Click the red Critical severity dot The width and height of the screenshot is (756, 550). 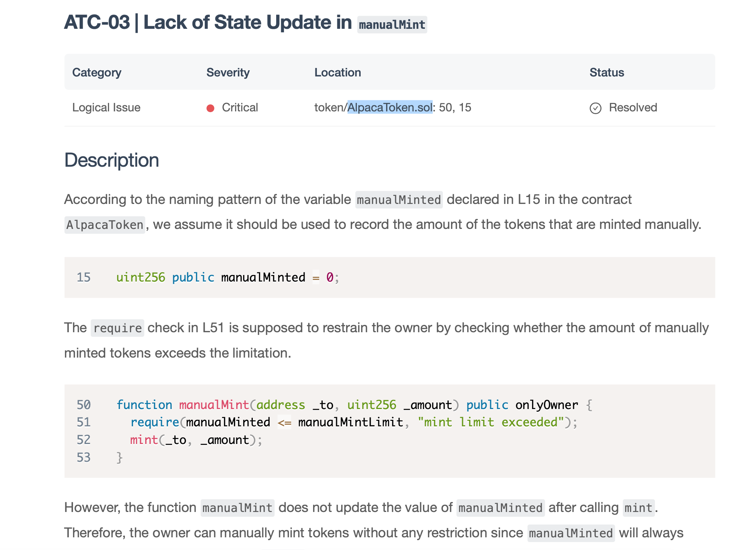click(210, 108)
